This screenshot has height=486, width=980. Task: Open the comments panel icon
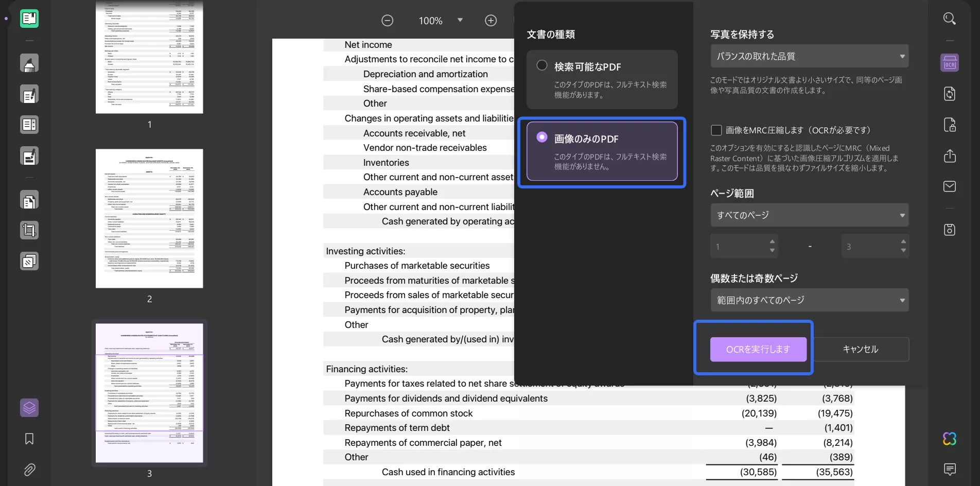pos(949,469)
